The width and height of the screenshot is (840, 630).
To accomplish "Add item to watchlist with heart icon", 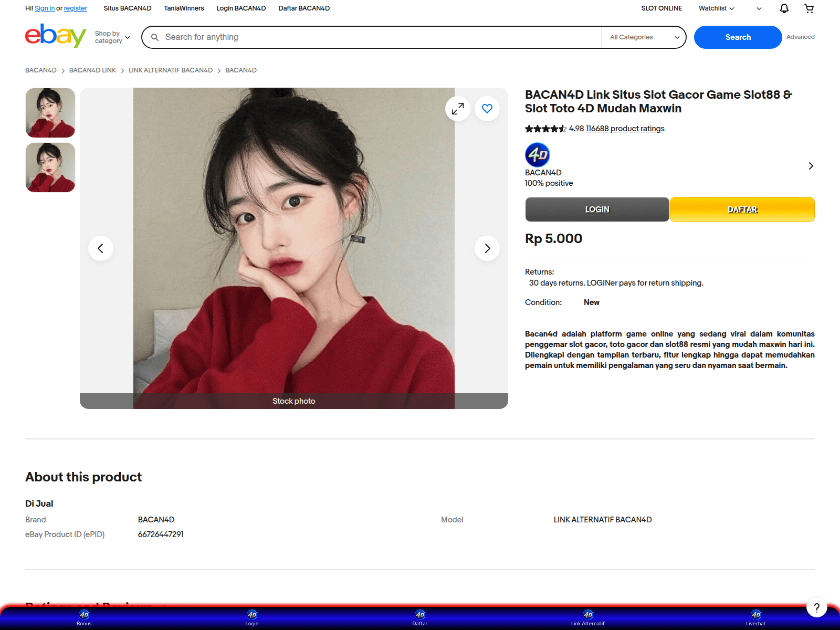I will coord(487,109).
